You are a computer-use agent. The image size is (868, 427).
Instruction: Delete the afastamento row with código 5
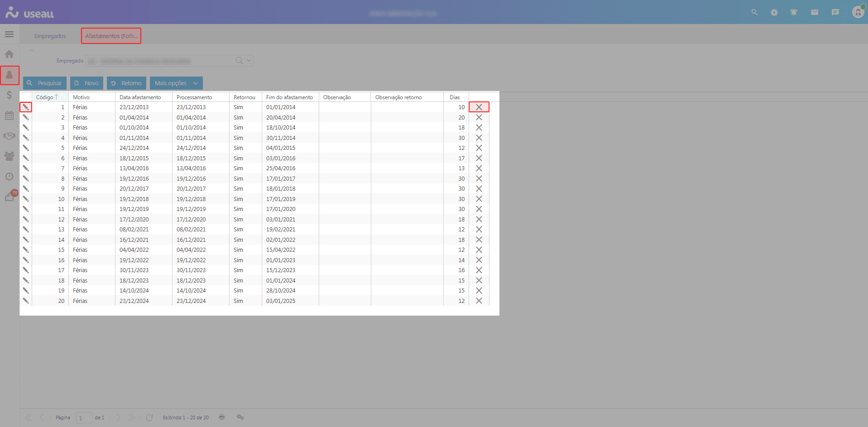(x=479, y=148)
